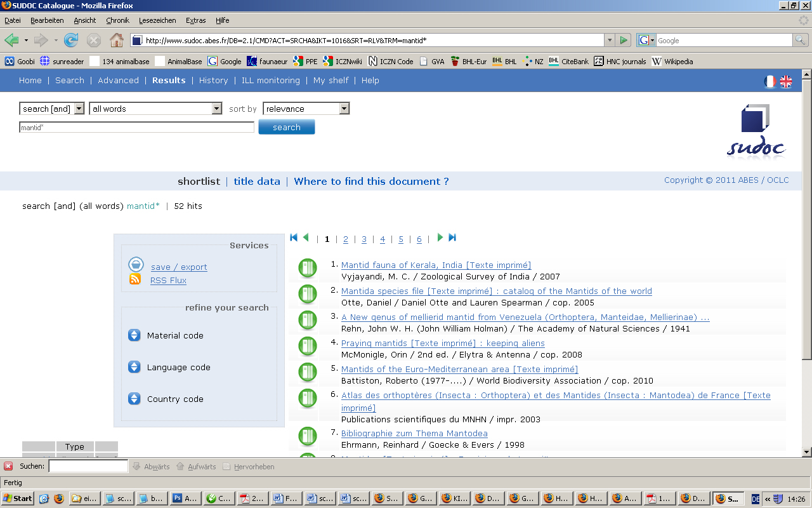812x508 pixels.
Task: Click the save / export basket icon
Action: pos(136,265)
